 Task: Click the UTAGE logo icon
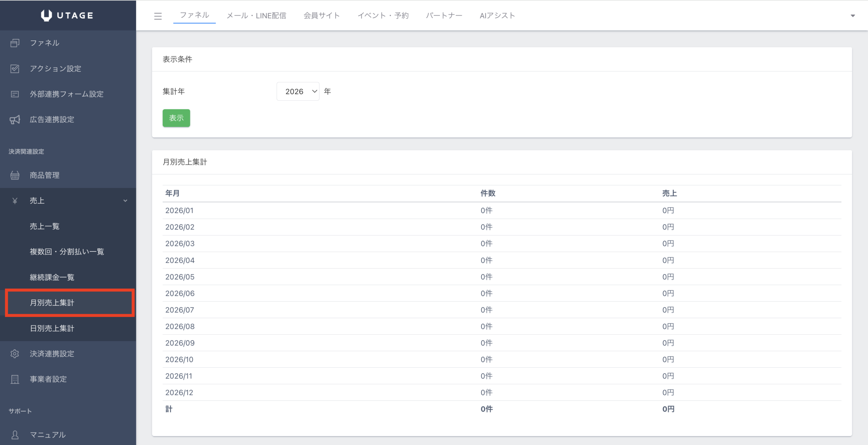point(46,15)
